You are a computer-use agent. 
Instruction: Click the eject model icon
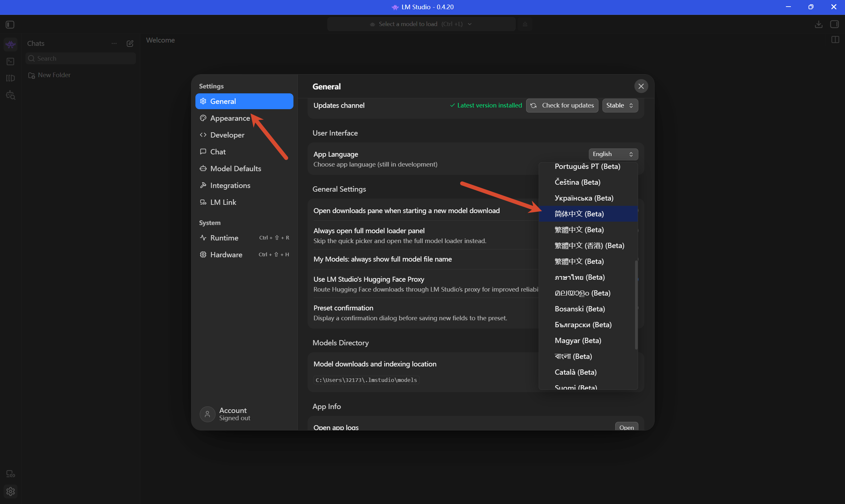coord(525,24)
